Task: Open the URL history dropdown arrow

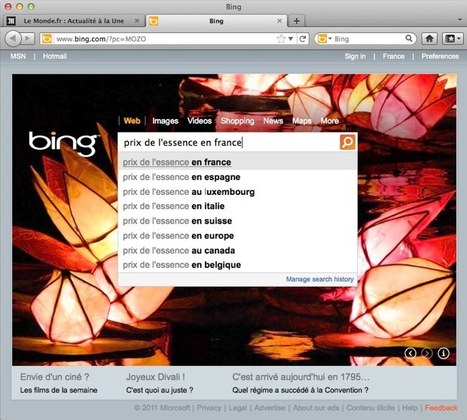Action: (291, 39)
